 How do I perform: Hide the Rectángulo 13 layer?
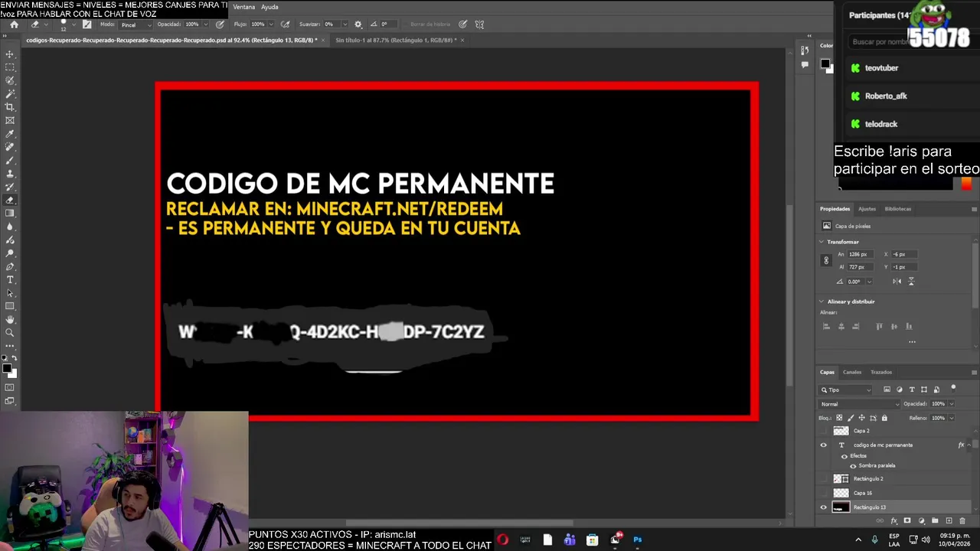point(823,507)
